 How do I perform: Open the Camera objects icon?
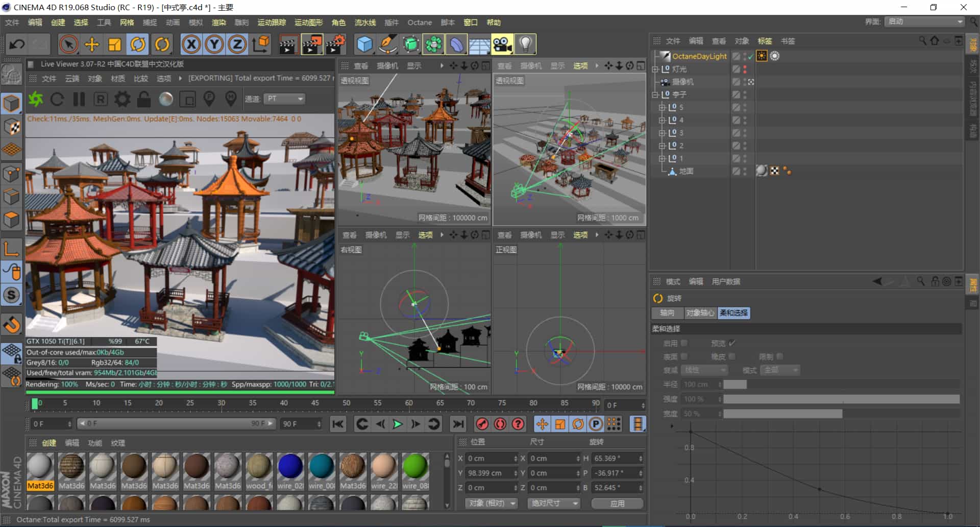click(x=502, y=44)
